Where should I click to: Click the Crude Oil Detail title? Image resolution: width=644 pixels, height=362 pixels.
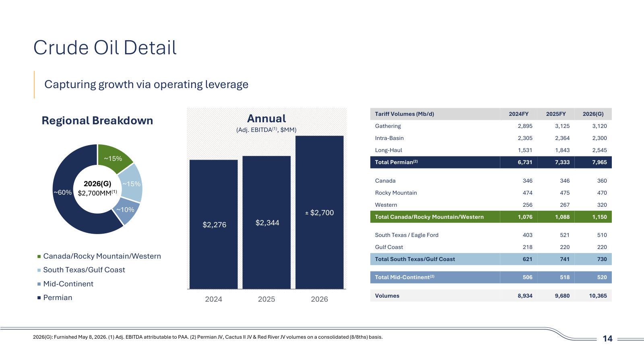click(105, 47)
